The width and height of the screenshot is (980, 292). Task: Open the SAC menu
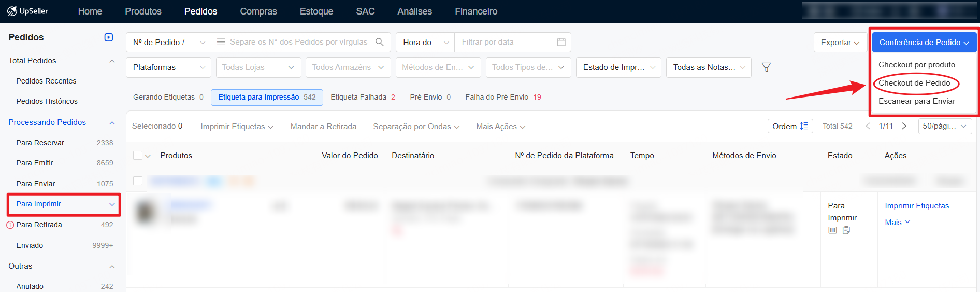[365, 11]
